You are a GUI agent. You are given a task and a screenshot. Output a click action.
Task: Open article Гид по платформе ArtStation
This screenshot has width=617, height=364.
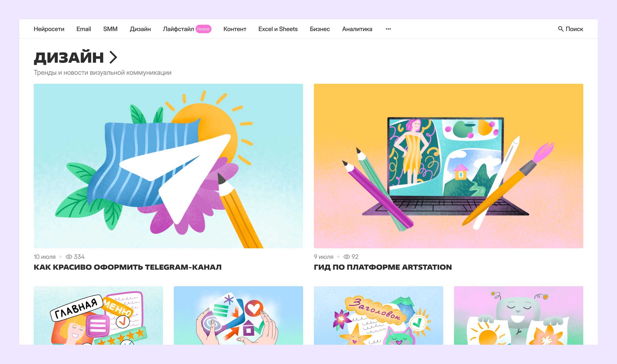383,267
